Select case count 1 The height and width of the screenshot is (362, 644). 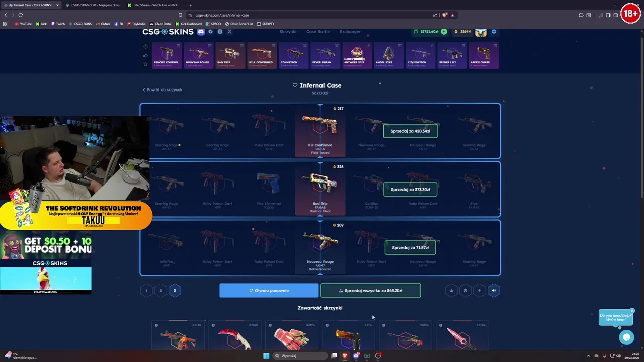click(x=146, y=290)
